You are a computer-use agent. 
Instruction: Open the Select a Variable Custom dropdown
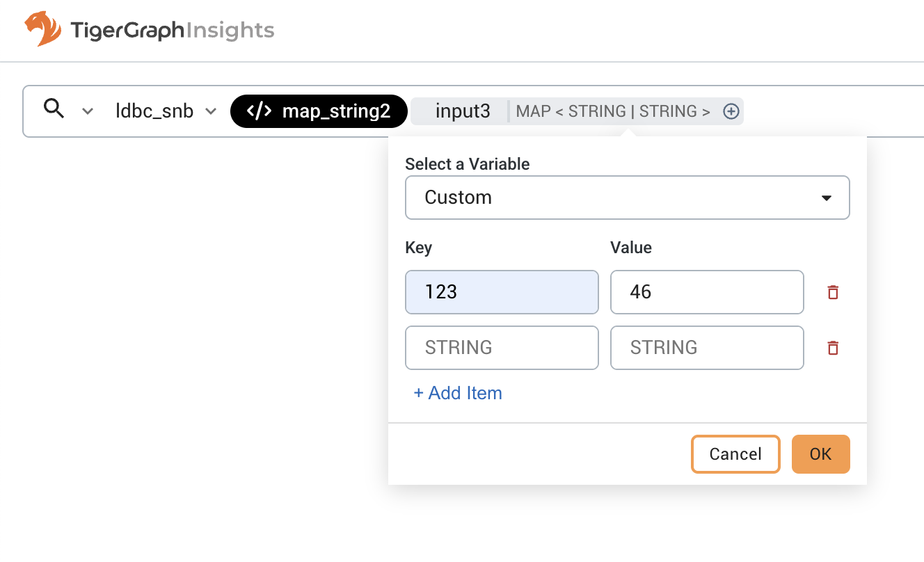(x=628, y=198)
